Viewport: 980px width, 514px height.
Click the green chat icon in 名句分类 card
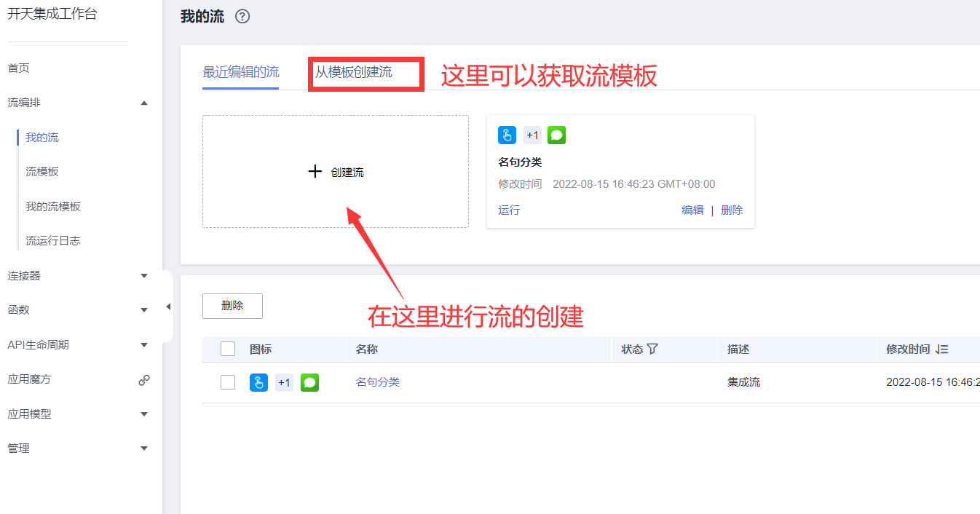[x=557, y=135]
